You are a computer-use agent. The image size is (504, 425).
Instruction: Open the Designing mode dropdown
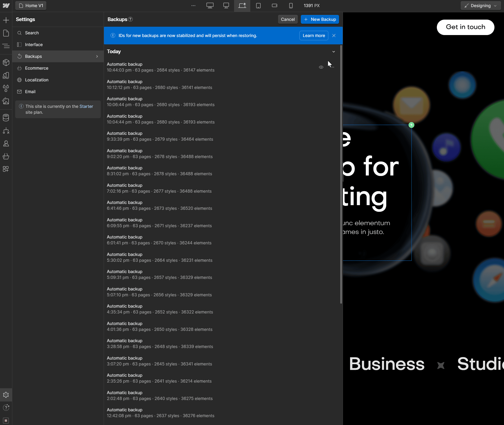pos(480,6)
